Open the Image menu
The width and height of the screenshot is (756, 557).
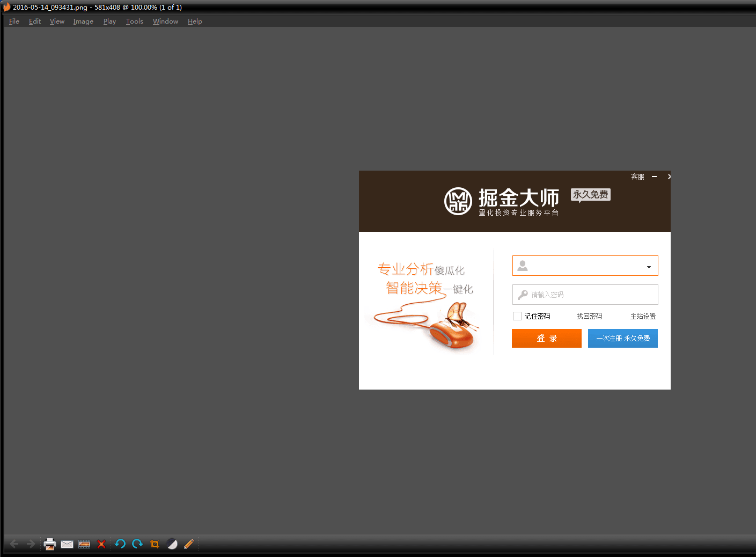click(x=83, y=21)
